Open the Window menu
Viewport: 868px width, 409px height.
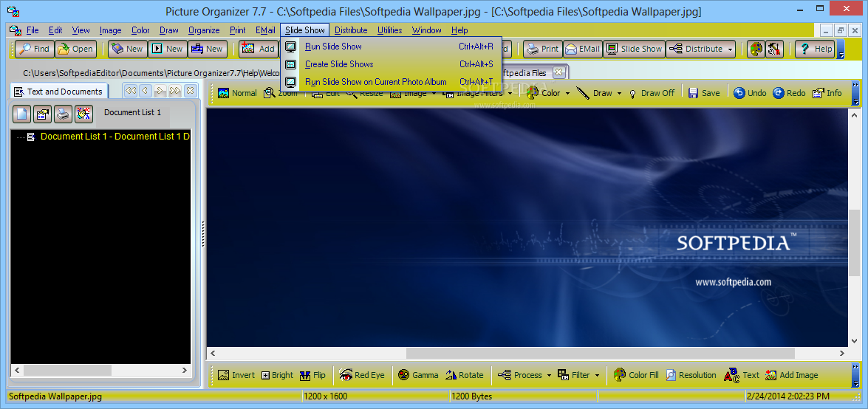tap(427, 30)
